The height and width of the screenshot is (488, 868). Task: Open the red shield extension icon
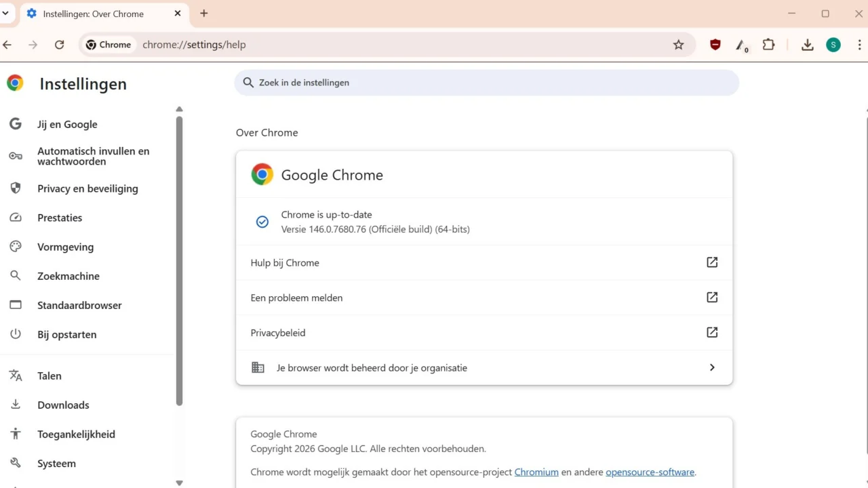tap(715, 45)
